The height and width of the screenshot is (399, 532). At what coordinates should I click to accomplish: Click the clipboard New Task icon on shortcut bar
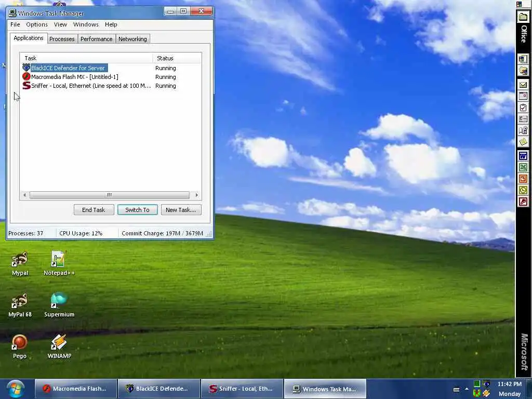[523, 108]
